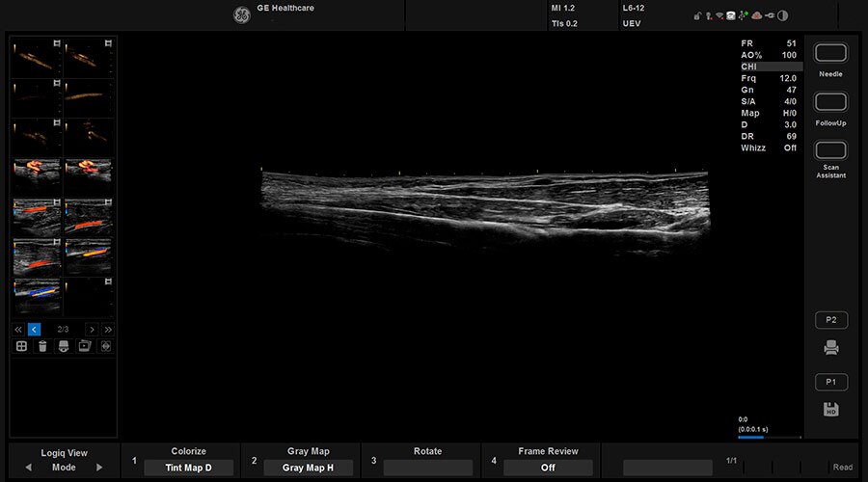
Task: Toggle the Needle button
Action: 830,53
